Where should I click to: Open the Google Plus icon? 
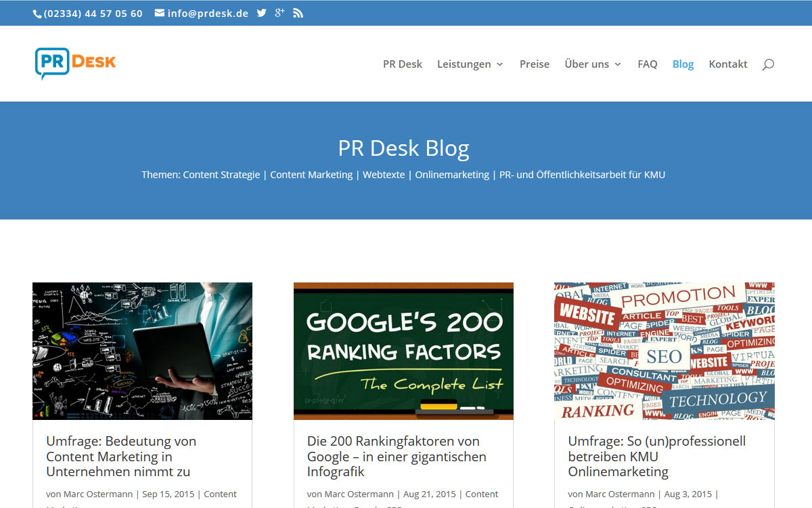[x=279, y=13]
